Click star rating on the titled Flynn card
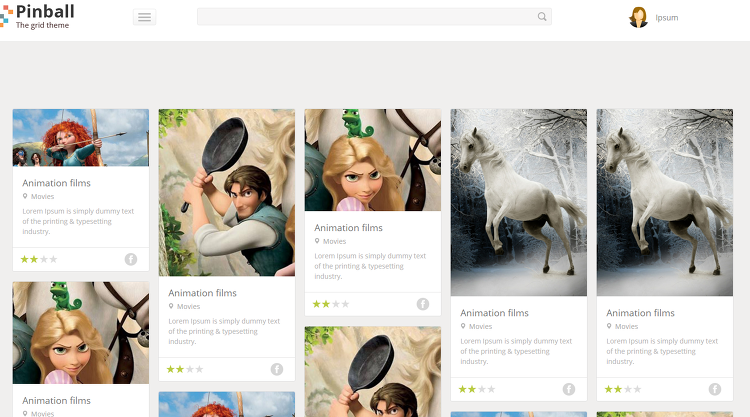The image size is (750, 417). pos(185,369)
